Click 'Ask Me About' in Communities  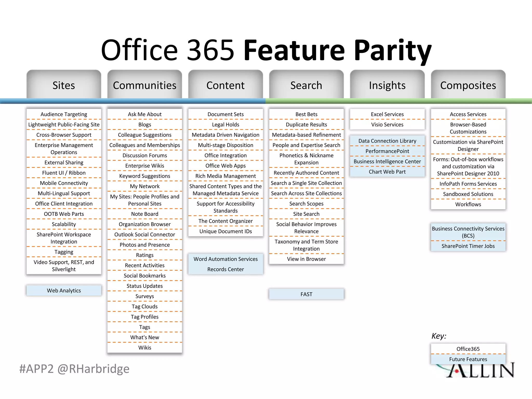click(145, 114)
